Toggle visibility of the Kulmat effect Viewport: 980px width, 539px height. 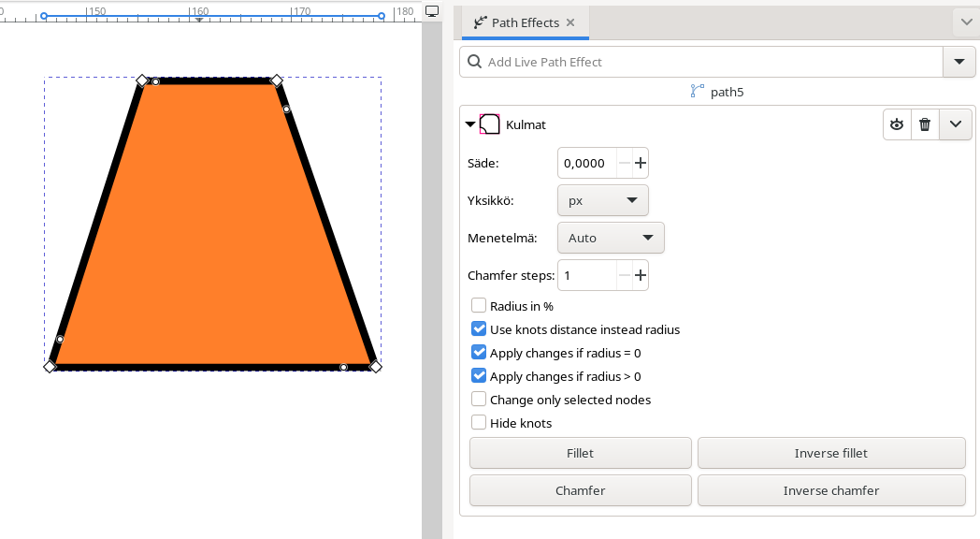pyautogui.click(x=897, y=124)
